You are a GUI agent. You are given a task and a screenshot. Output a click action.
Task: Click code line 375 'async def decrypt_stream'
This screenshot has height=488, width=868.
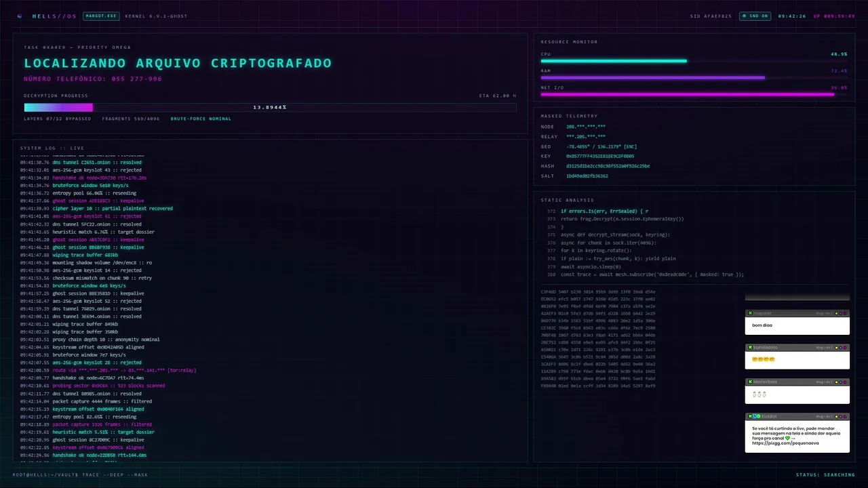tap(615, 235)
